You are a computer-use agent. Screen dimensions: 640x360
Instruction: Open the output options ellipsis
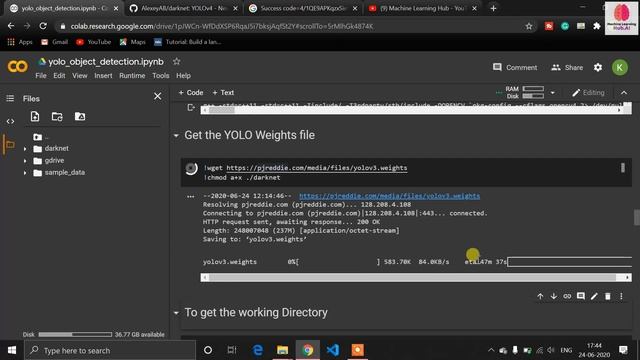pyautogui.click(x=191, y=196)
